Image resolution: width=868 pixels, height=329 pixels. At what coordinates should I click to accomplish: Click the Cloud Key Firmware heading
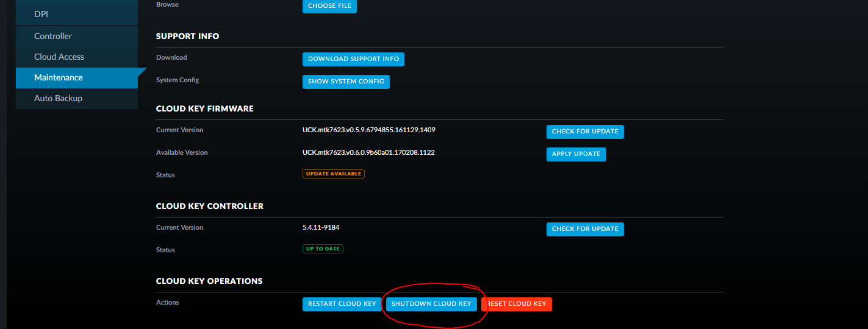[x=205, y=108]
